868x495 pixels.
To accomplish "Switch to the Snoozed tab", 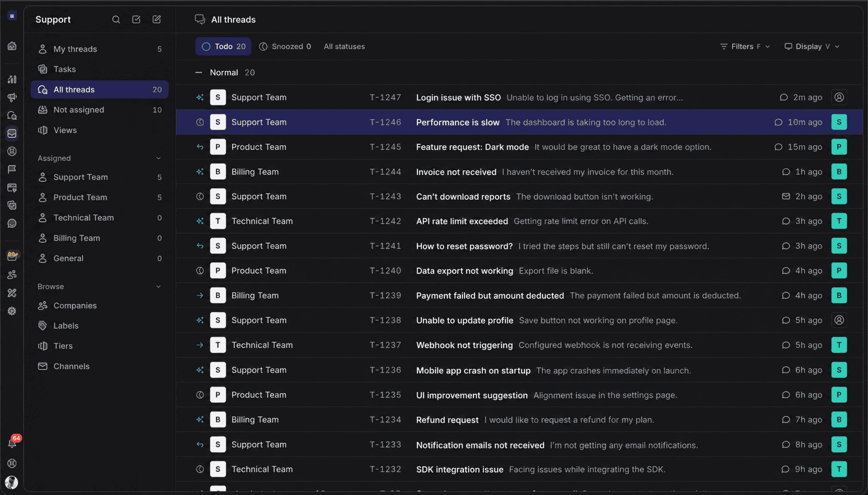I will 285,47.
